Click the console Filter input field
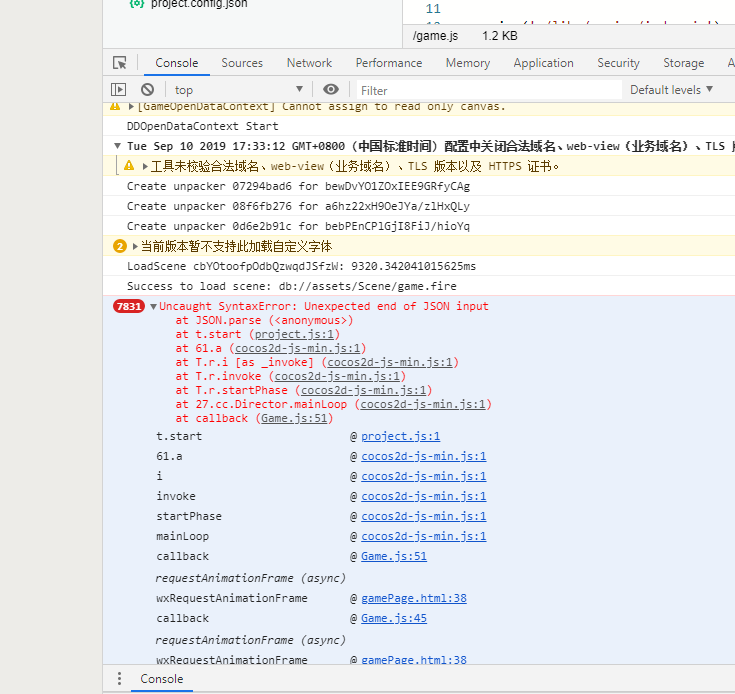Screen dimensions: 735x694 [489, 90]
